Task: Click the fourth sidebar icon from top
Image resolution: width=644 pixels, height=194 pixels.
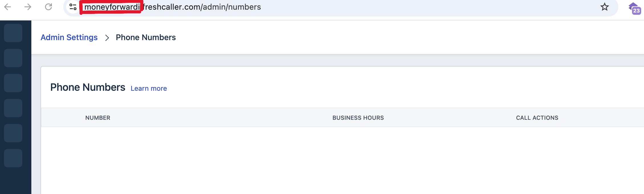Action: pos(13,108)
